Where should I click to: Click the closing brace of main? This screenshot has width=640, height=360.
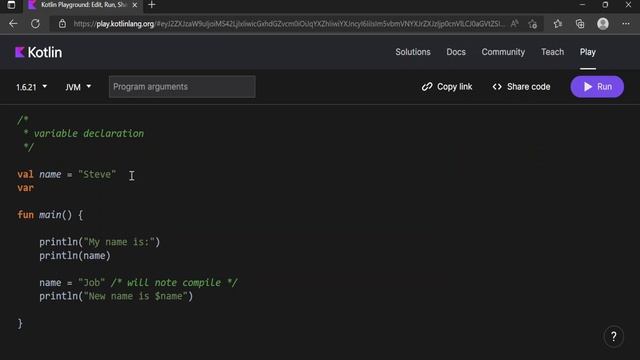pyautogui.click(x=20, y=323)
